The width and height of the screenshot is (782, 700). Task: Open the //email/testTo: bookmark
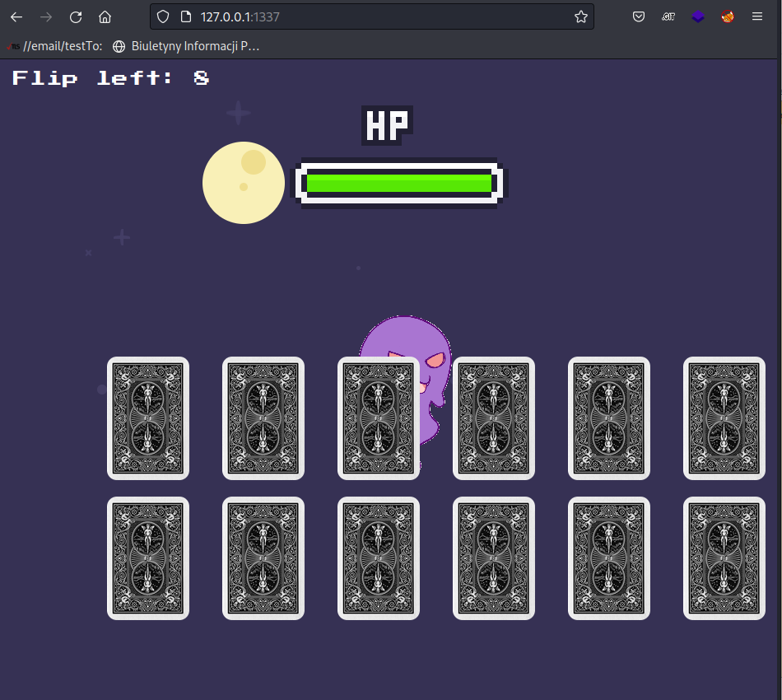coord(55,46)
